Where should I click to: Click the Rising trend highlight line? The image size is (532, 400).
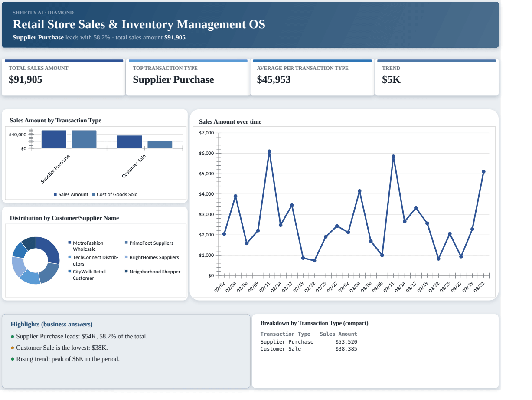coord(68,359)
